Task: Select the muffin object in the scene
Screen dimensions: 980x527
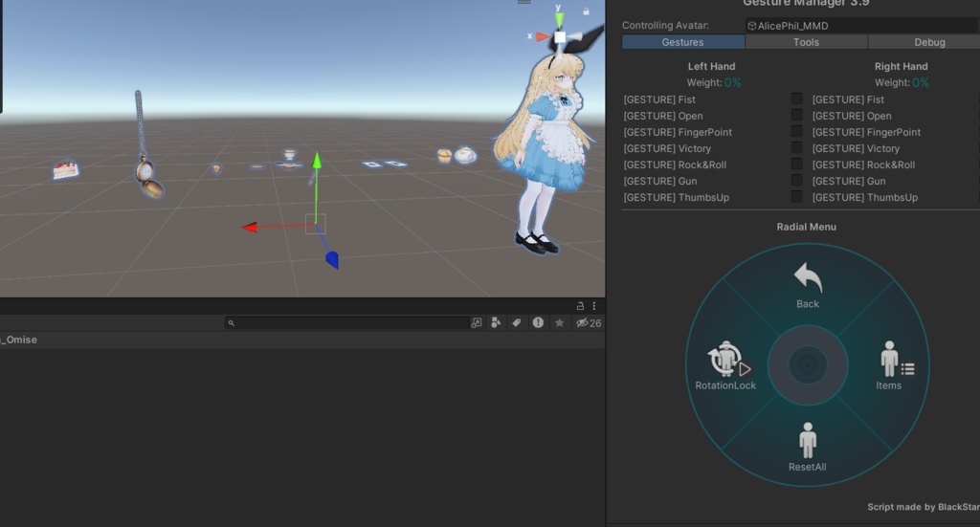Action: click(x=444, y=156)
